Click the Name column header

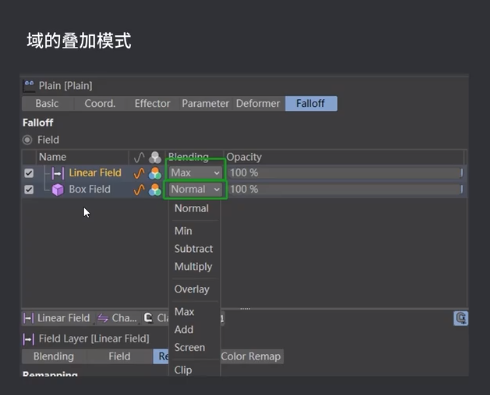tap(53, 157)
